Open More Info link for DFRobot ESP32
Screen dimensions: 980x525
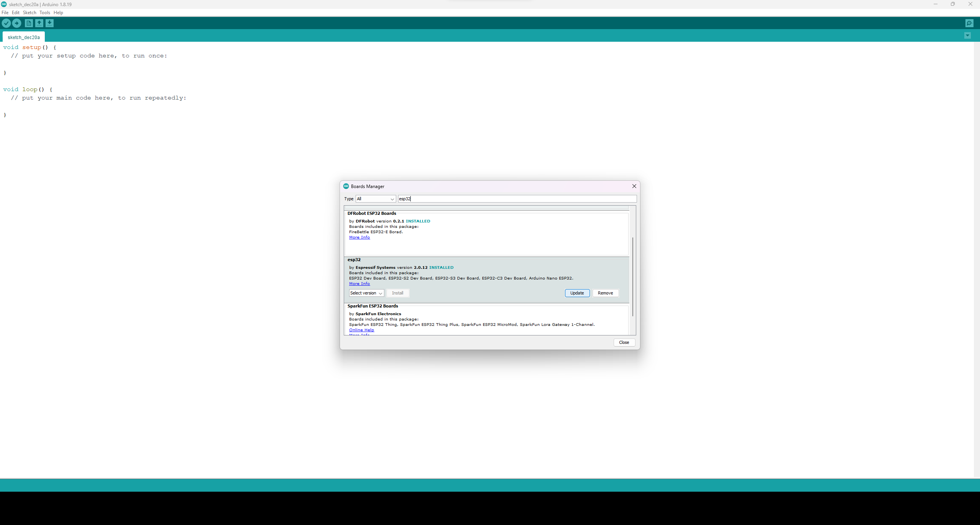(359, 237)
